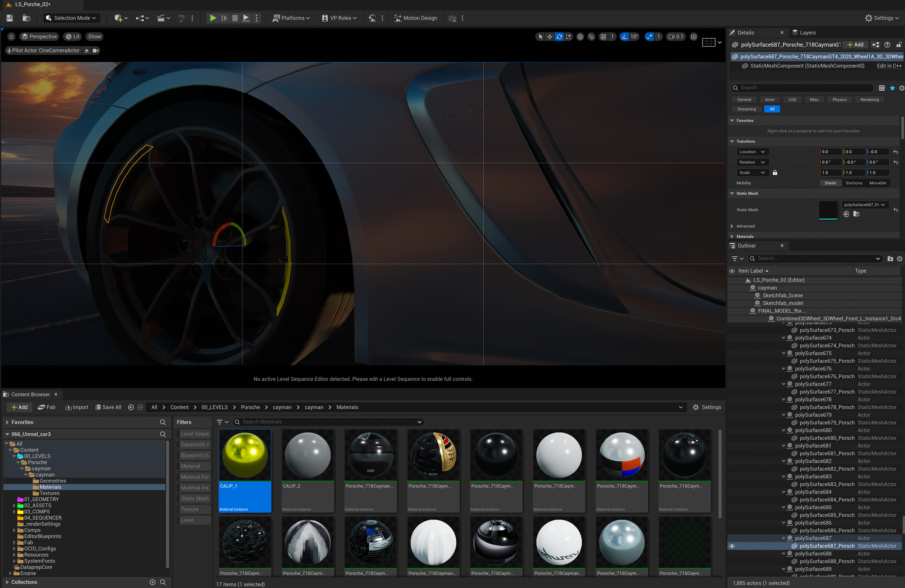Select the CALIP_2 material thumbnail
The image size is (905, 588).
point(308,455)
